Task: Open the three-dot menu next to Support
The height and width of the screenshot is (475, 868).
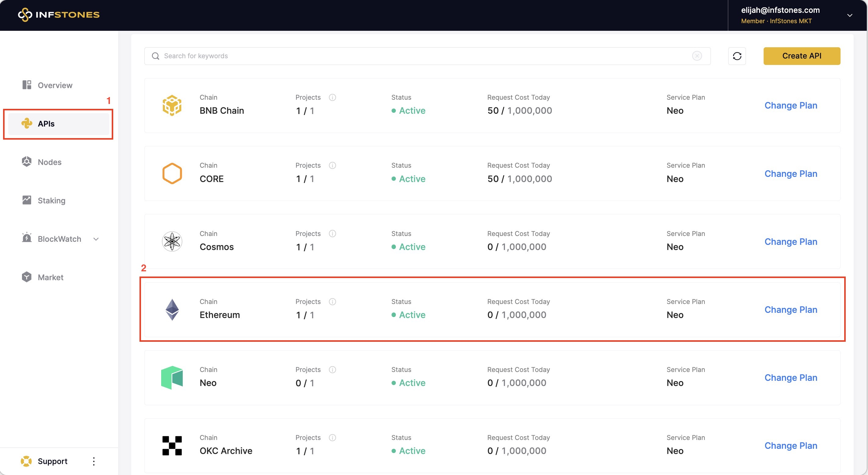Action: [x=94, y=461]
